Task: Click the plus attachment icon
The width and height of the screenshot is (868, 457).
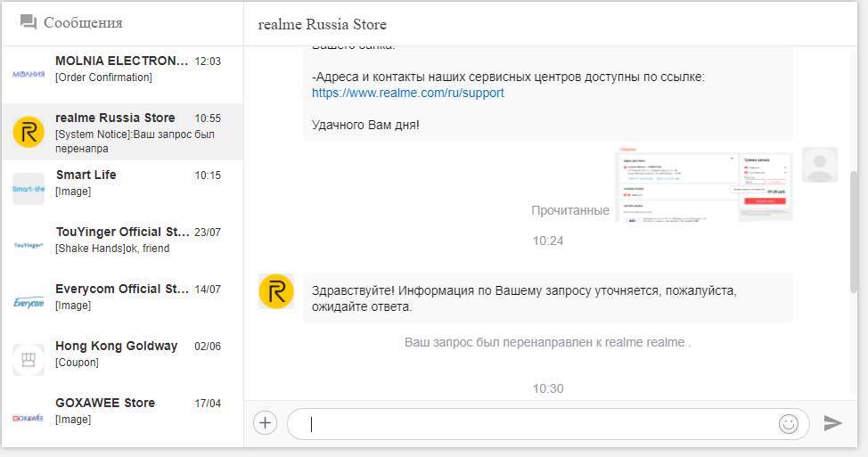Action: 266,423
